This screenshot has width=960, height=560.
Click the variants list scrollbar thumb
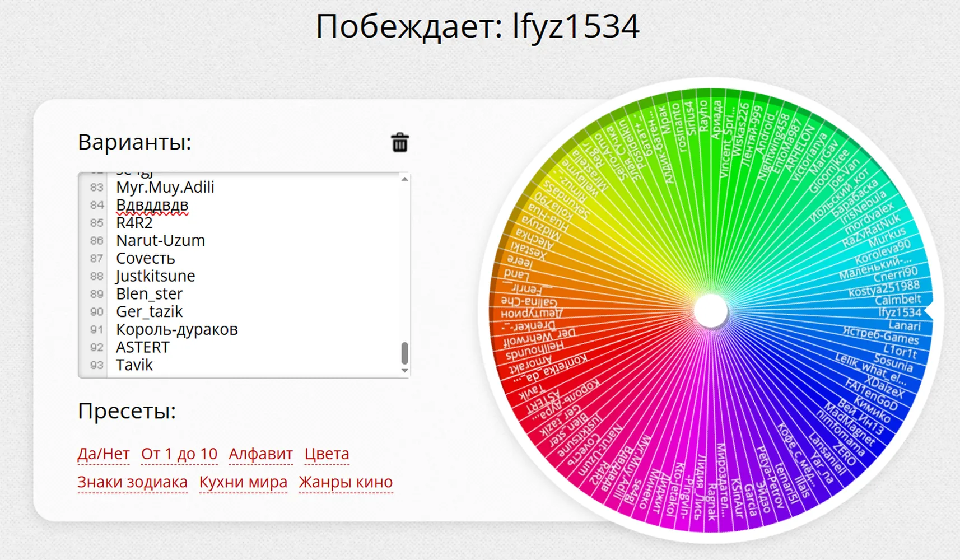point(404,353)
